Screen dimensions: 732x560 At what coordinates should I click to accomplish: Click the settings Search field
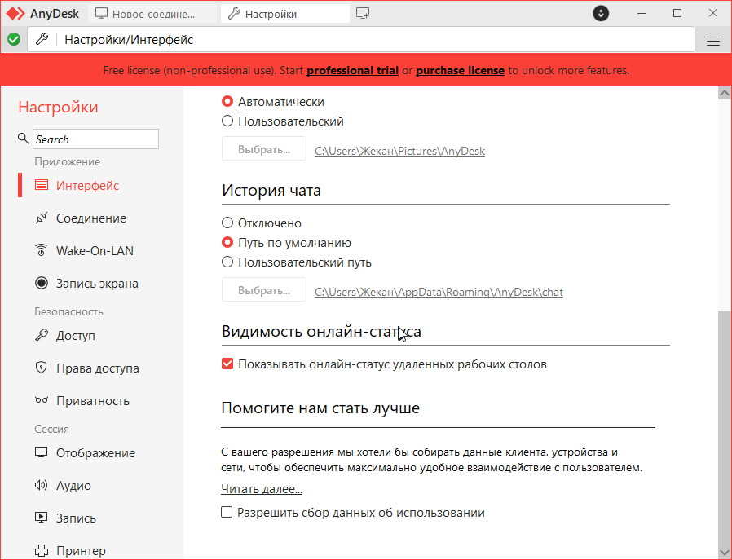click(x=95, y=139)
